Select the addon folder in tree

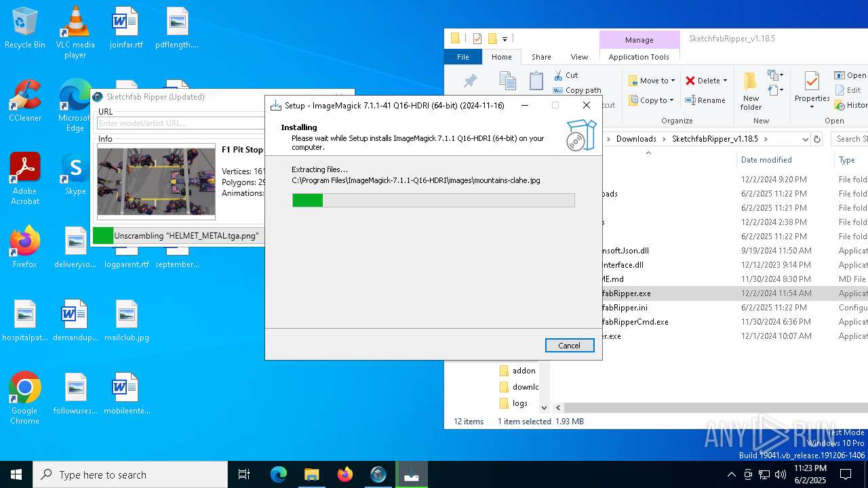tap(517, 371)
